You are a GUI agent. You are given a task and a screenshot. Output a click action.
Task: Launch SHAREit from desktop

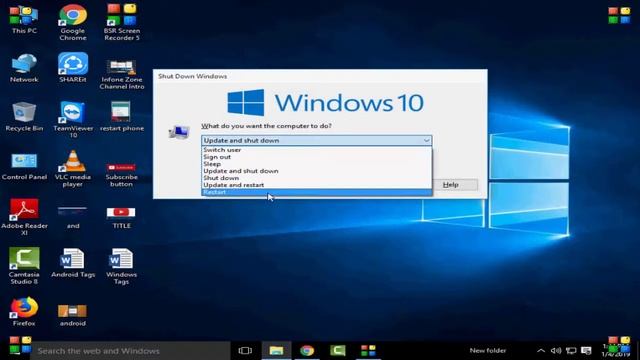73,68
